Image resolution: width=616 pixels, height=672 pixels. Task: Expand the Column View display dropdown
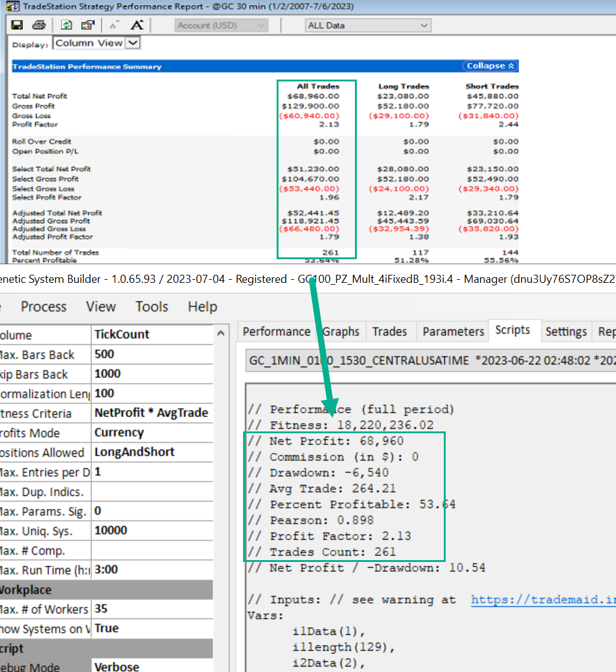(x=133, y=44)
